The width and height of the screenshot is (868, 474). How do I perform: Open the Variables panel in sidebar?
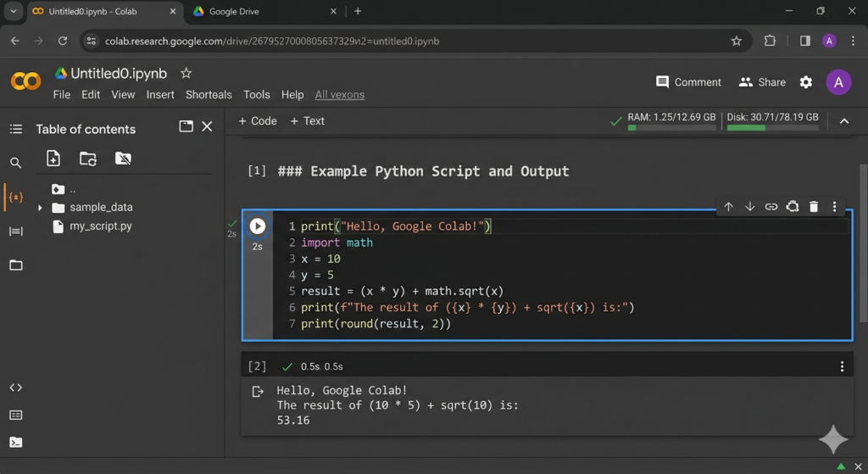click(16, 197)
